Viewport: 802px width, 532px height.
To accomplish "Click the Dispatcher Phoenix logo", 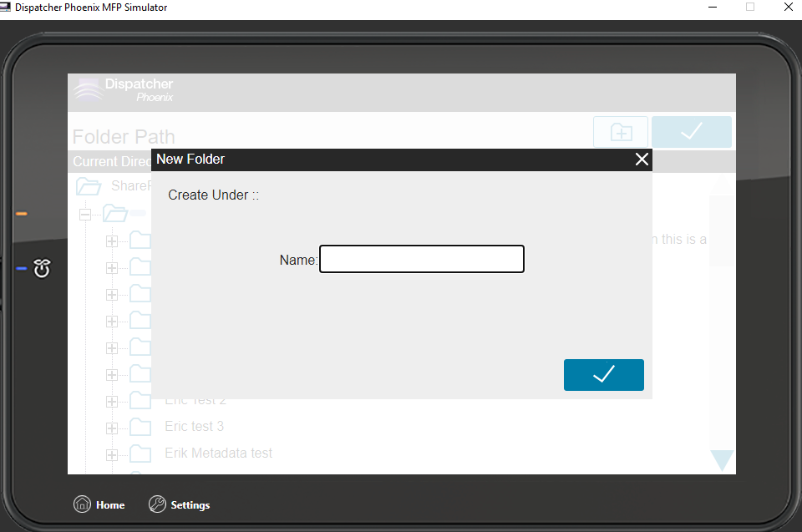I will pyautogui.click(x=124, y=90).
